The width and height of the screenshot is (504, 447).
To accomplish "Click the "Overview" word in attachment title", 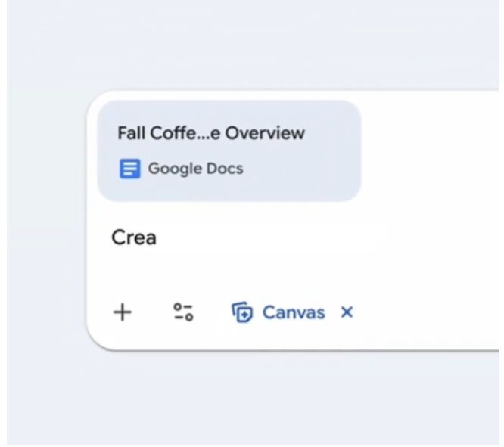I will 269,133.
